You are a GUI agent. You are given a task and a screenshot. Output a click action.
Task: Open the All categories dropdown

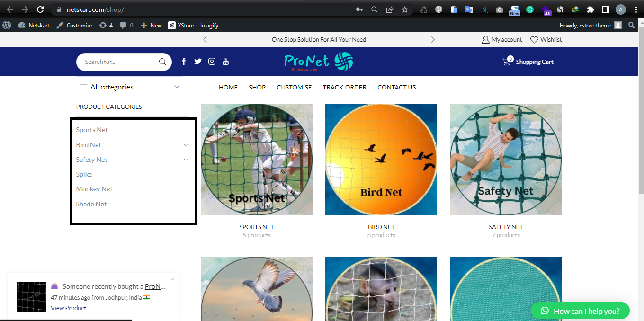[130, 87]
